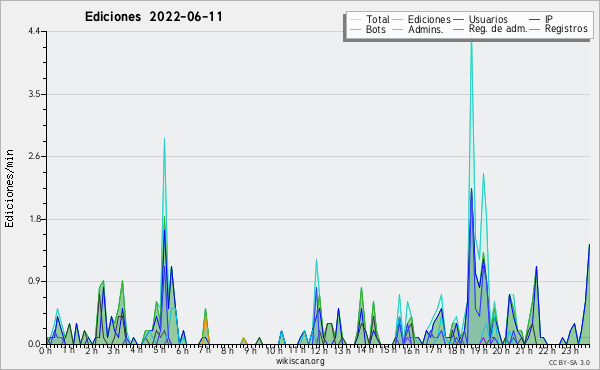The image size is (600, 370).
Task: Click the CC BY-SA 3.0 license text
Action: click(569, 362)
